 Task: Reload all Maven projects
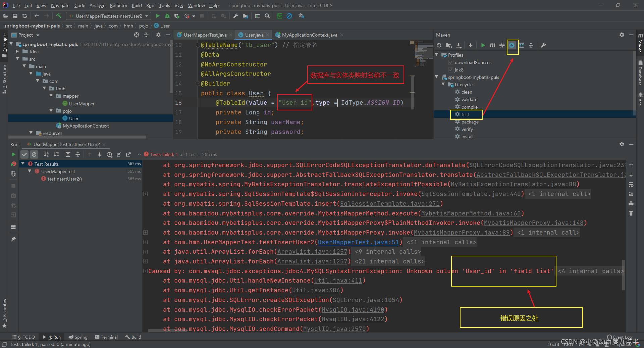(x=439, y=45)
